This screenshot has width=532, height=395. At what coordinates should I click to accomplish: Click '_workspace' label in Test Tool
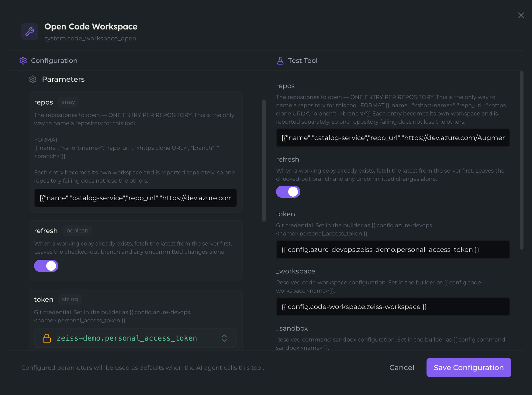(295, 271)
